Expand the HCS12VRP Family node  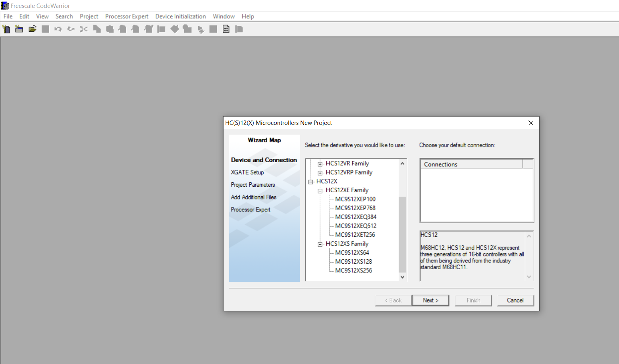tap(320, 172)
